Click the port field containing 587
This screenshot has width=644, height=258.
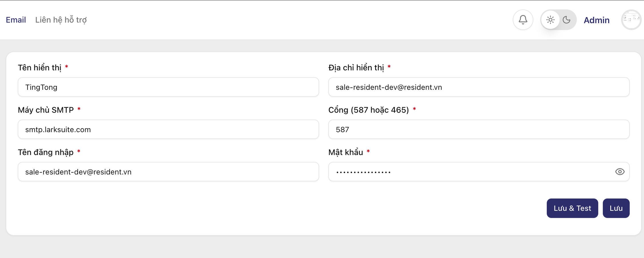[x=478, y=129]
